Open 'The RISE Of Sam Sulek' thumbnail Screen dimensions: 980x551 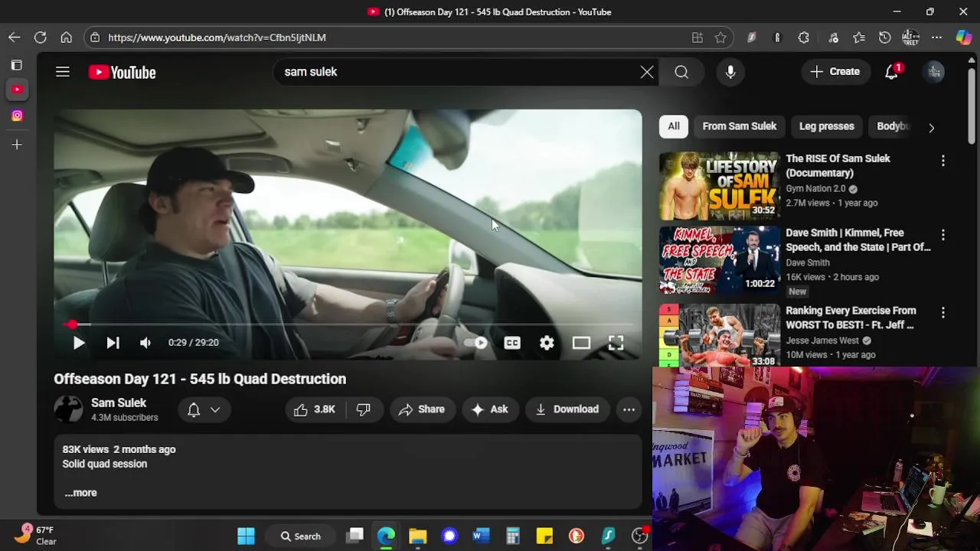720,186
